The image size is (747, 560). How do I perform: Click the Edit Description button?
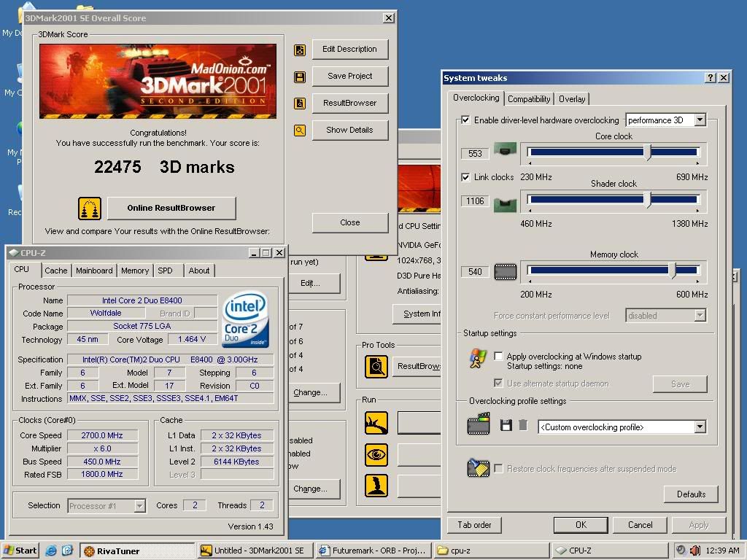[349, 49]
